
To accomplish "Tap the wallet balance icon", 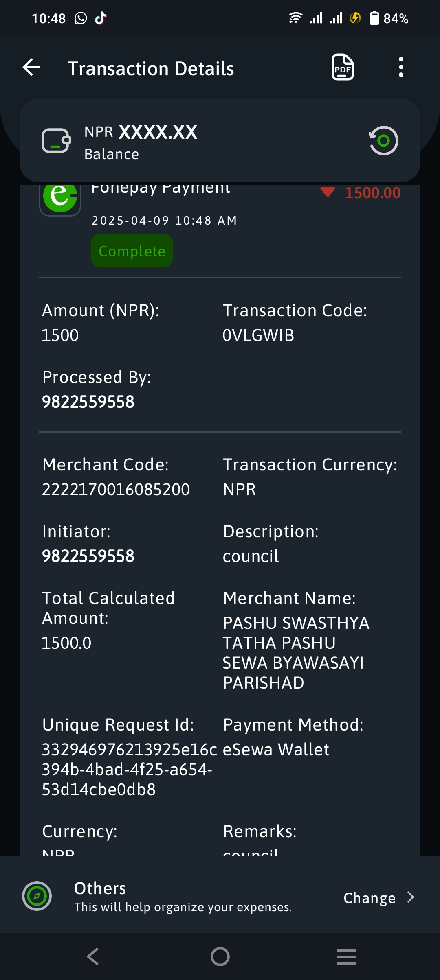I will click(x=56, y=141).
